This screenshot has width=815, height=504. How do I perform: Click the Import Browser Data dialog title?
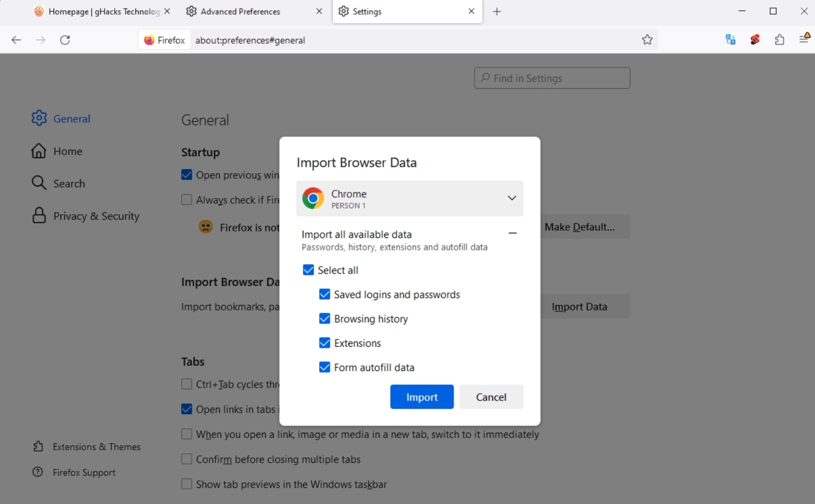[x=357, y=162]
